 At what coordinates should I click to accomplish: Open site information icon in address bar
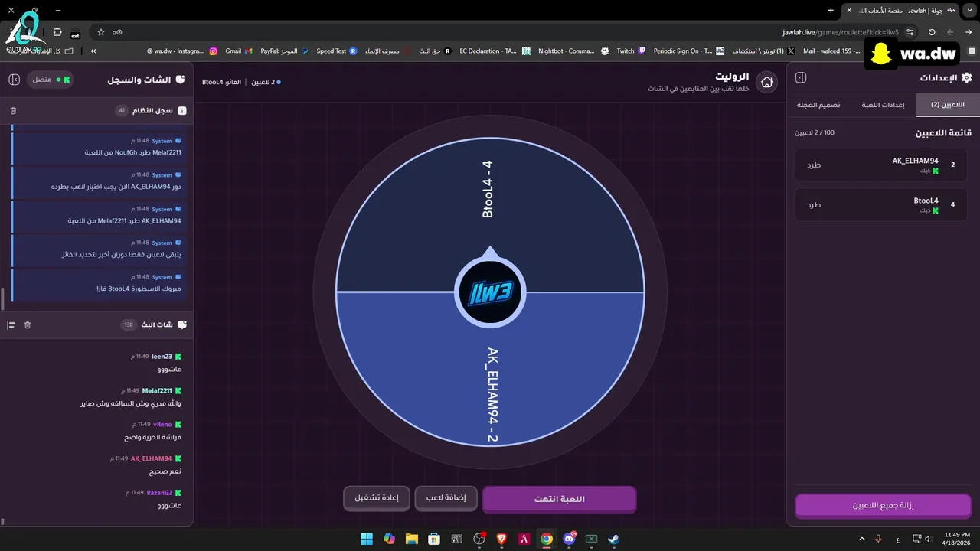910,32
